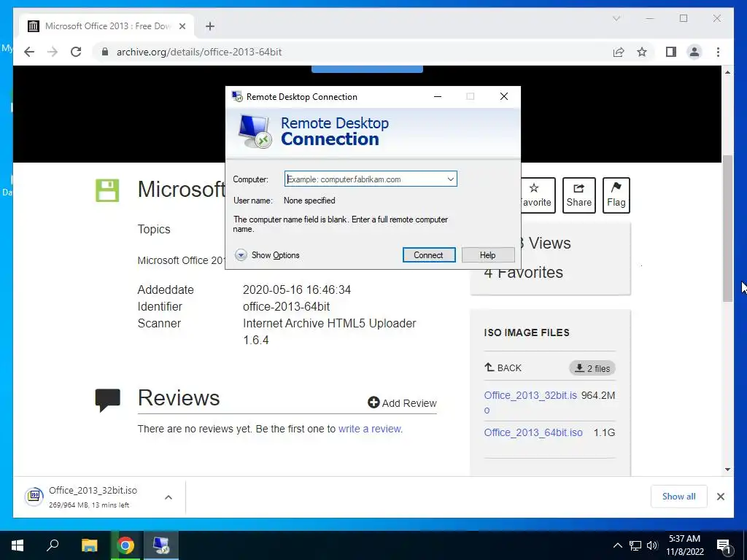Click the ISO IMAGE FILES heading

(527, 332)
